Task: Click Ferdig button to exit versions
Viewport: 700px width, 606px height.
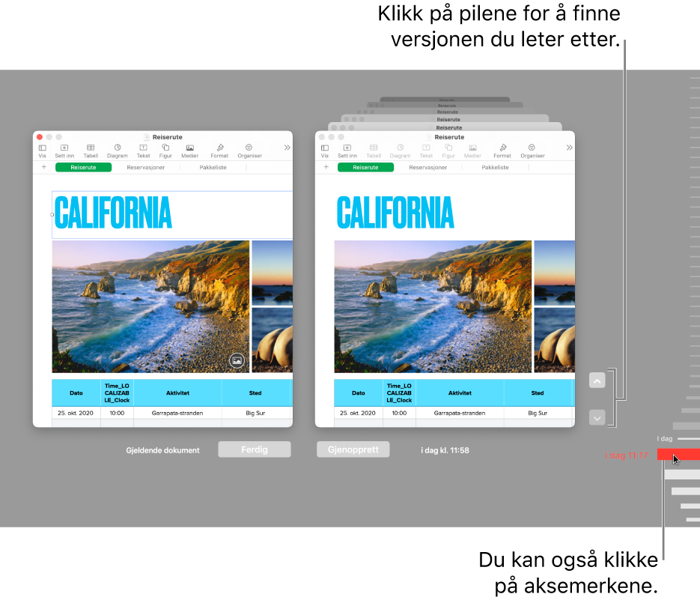Action: point(255,449)
